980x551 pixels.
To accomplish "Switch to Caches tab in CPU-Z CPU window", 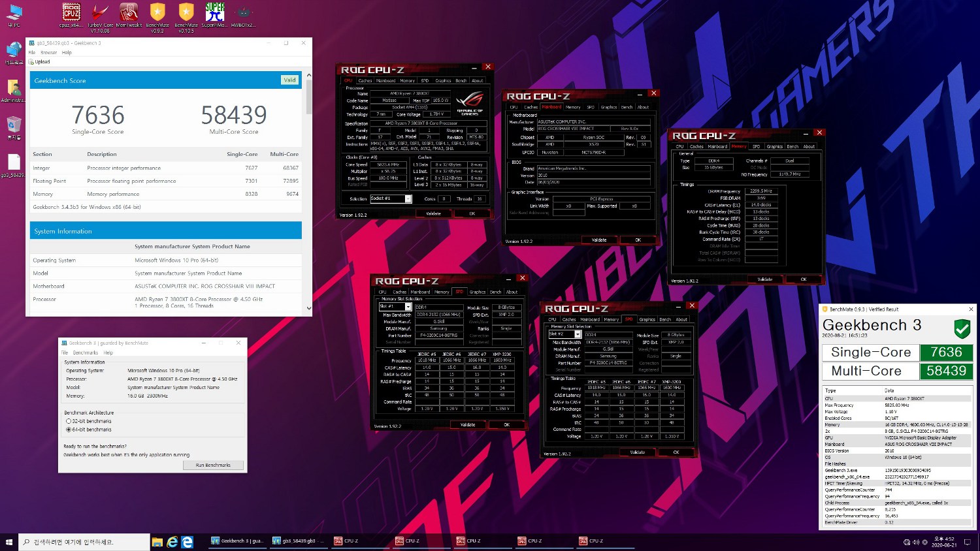I will pos(365,81).
